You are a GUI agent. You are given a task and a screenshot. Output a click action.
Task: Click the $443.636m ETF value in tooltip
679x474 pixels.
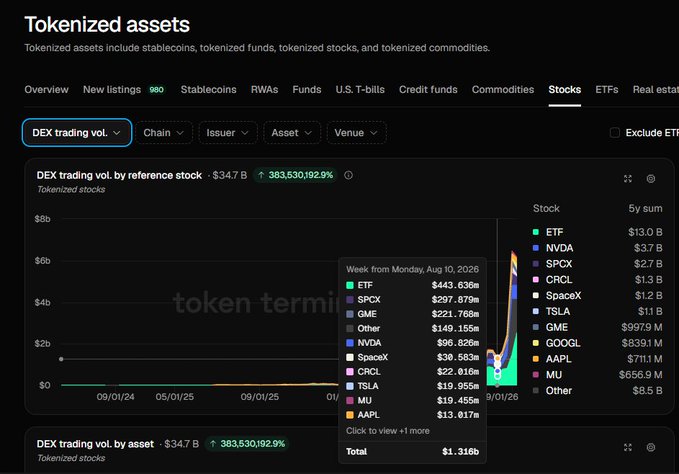455,285
